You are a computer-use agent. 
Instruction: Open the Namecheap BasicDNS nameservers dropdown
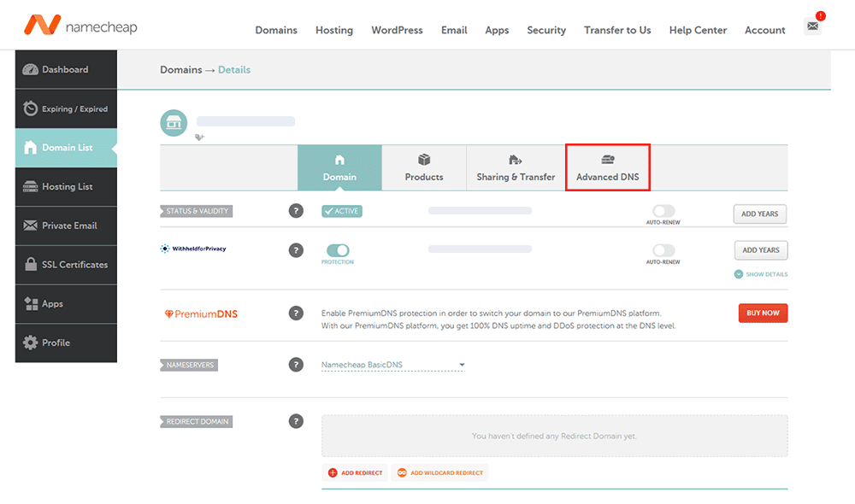click(393, 365)
